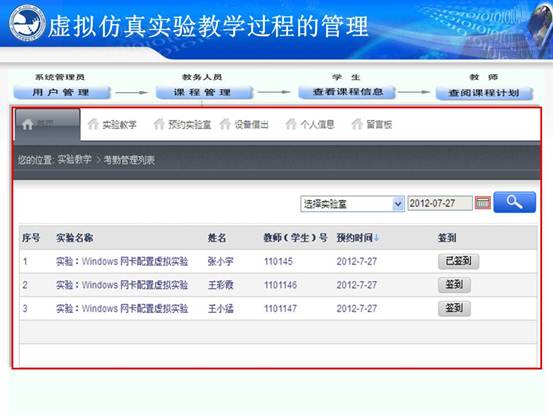553x415 pixels.
Task: Click the 签到 column header
Action: point(447,238)
